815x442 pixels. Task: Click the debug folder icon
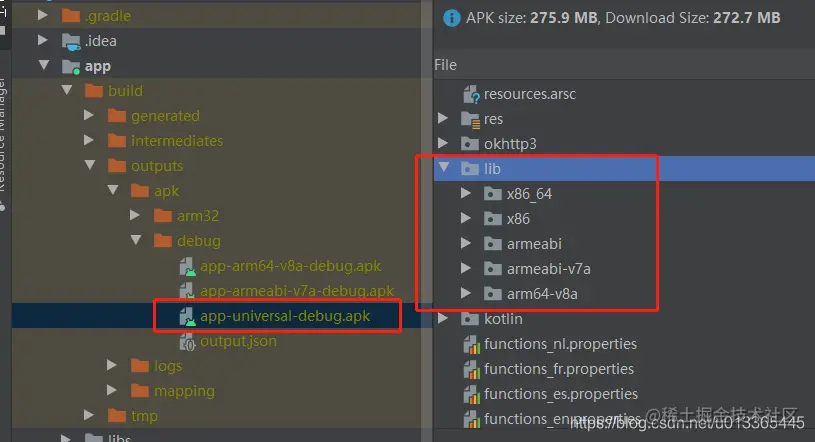point(163,241)
